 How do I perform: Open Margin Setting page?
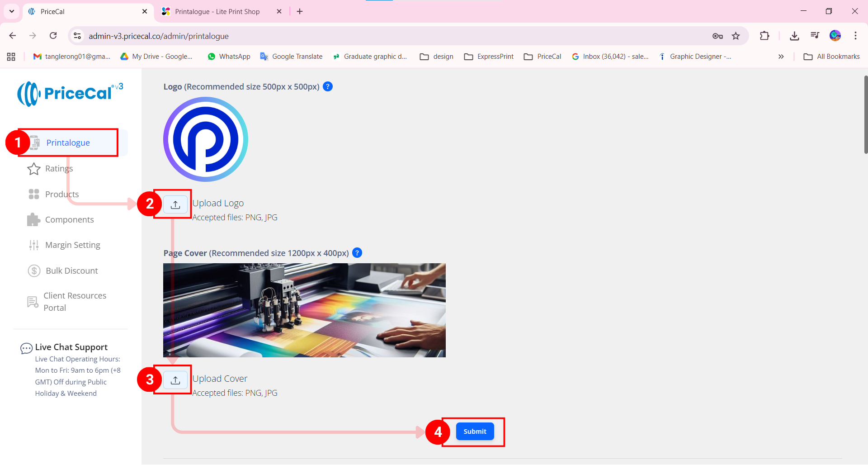72,245
